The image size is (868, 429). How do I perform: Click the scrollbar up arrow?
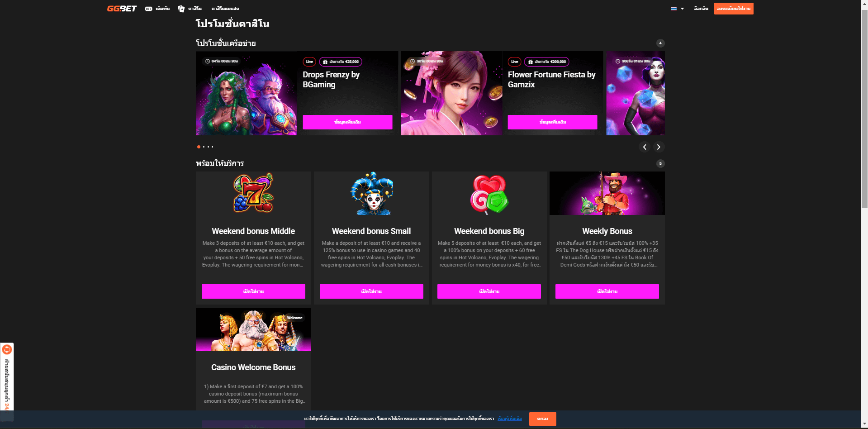click(x=864, y=3)
